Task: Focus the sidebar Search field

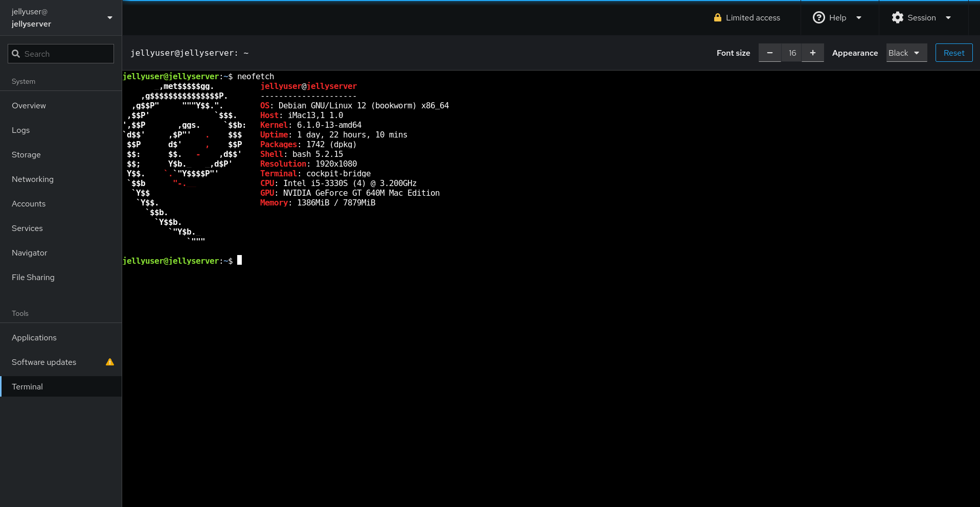Action: pos(61,54)
